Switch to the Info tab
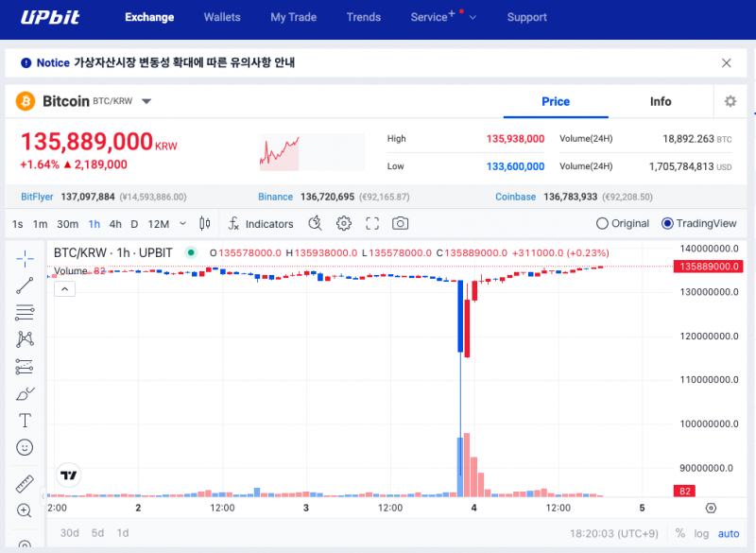The image size is (756, 553). click(661, 101)
